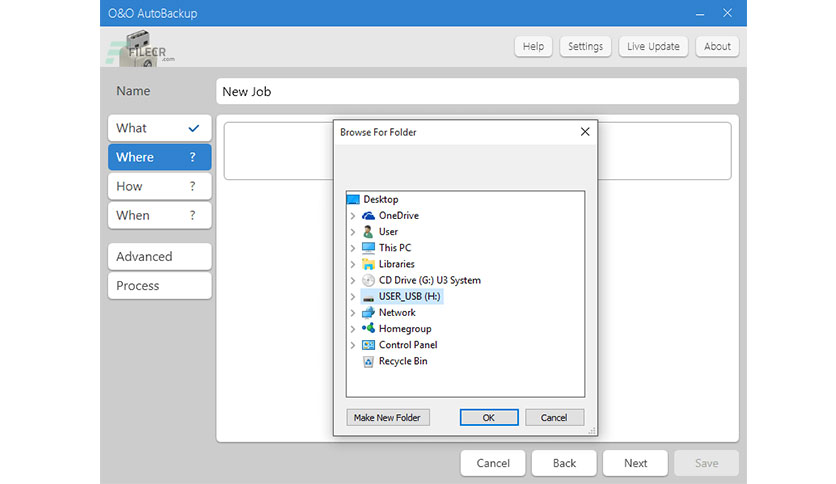Click the Help button

[x=533, y=46]
